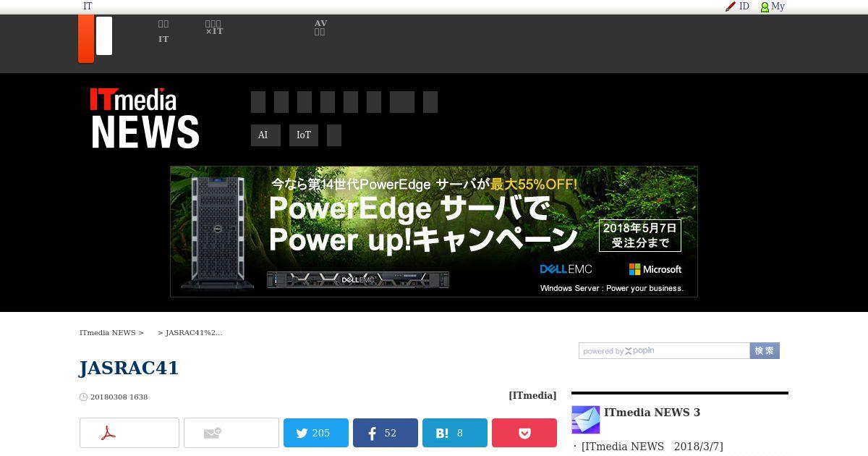
Task: Click the My user icon
Action: (765, 7)
